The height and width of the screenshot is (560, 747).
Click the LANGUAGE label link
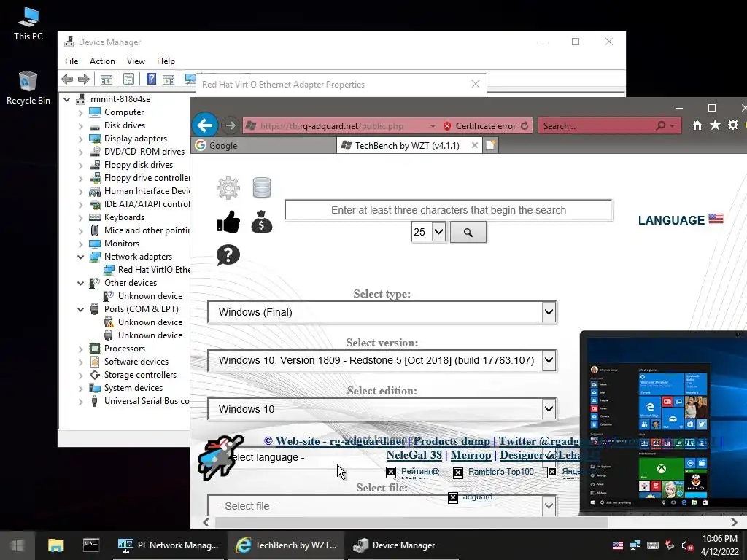tap(671, 220)
